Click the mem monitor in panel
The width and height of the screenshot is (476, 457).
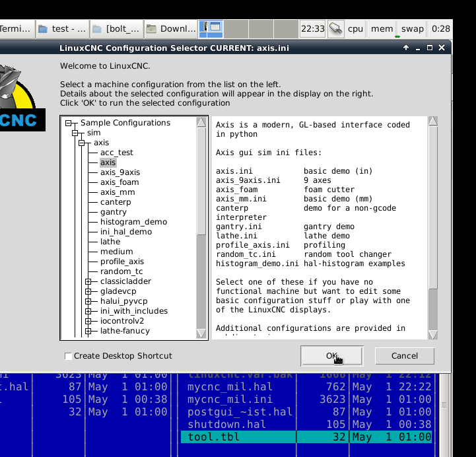[382, 29]
